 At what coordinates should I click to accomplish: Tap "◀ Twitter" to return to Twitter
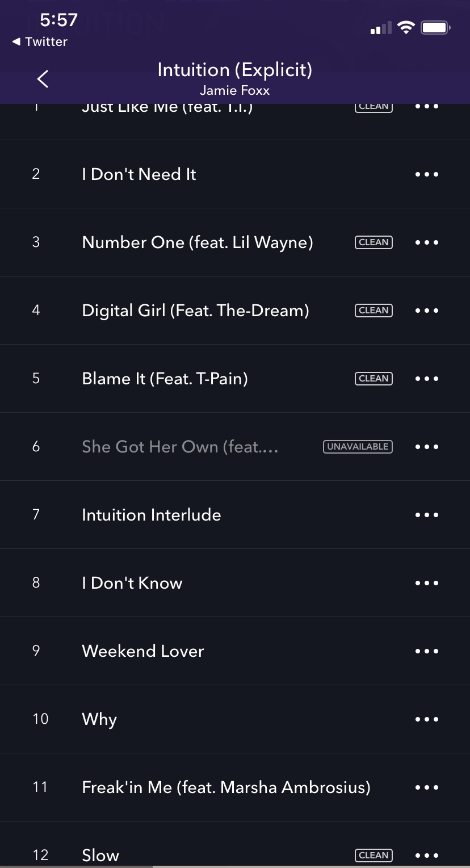coord(39,41)
